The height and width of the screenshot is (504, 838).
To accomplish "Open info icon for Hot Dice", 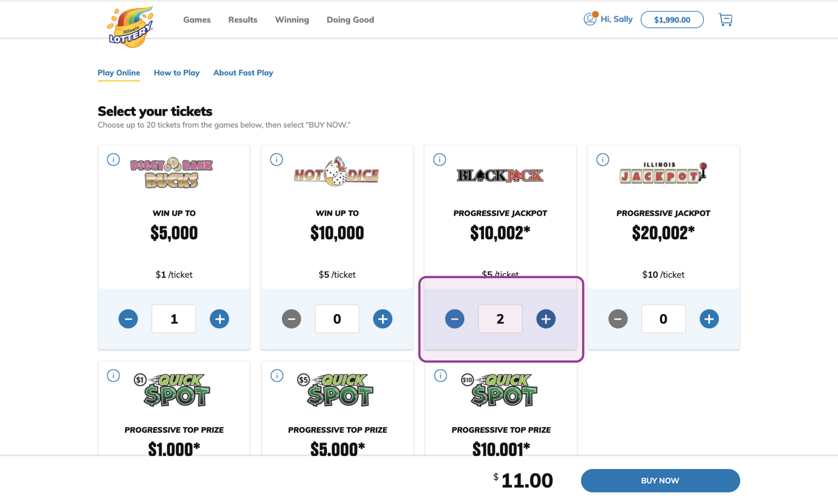I will (x=276, y=160).
